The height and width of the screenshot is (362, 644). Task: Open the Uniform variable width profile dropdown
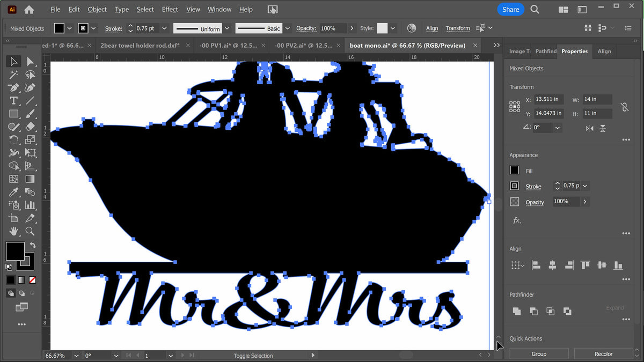tap(227, 28)
